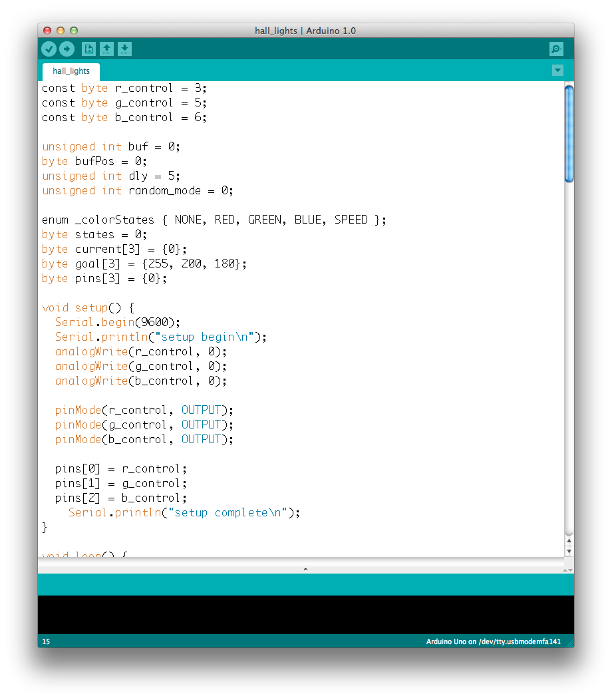The image size is (612, 700).
Task: Click the 'analogWrite(r_control, 0);' line
Action: coord(141,352)
